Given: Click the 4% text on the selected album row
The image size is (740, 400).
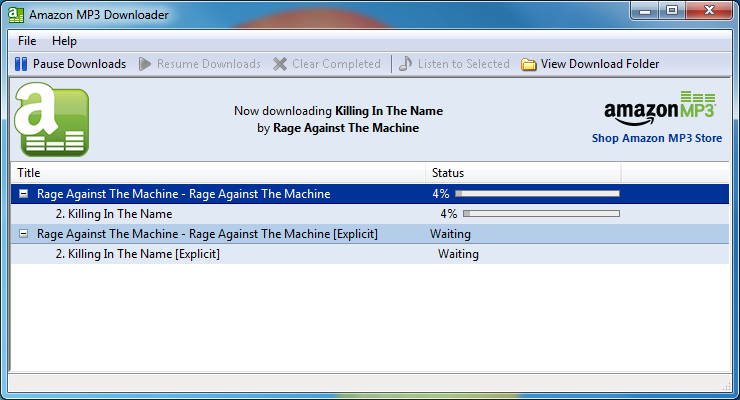Looking at the screenshot, I should click(441, 194).
